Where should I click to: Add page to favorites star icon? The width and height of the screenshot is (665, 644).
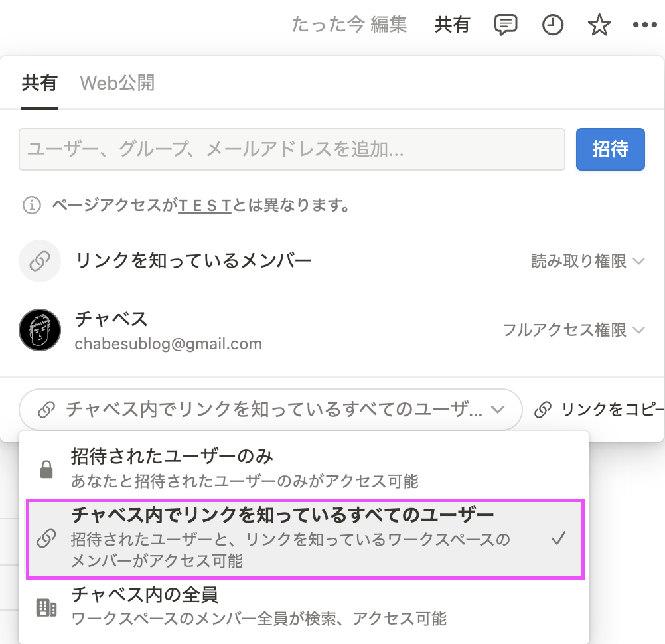[x=599, y=25]
